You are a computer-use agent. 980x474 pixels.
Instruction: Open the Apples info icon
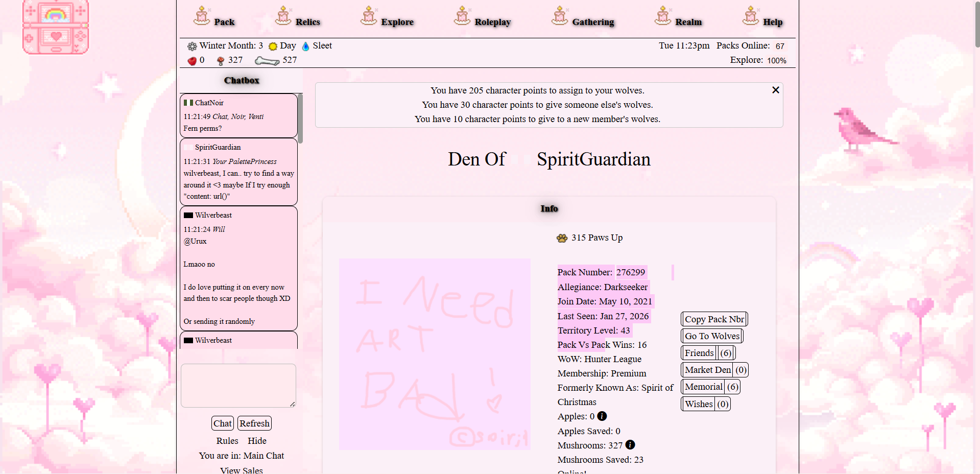click(x=602, y=416)
